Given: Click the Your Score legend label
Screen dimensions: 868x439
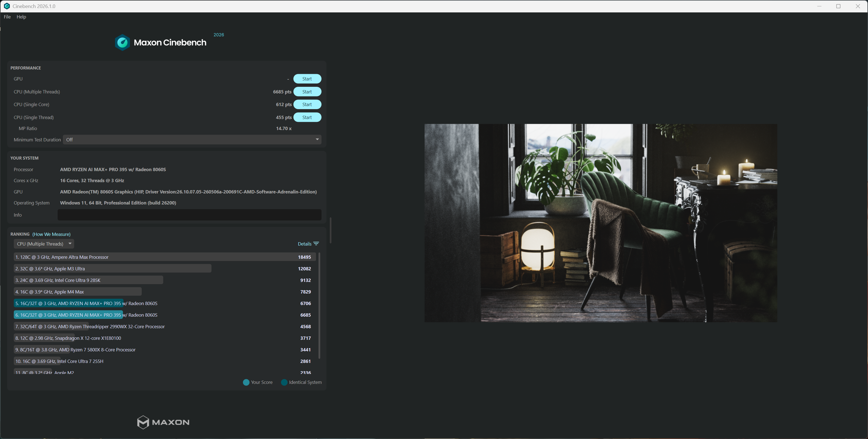Looking at the screenshot, I should [262, 383].
